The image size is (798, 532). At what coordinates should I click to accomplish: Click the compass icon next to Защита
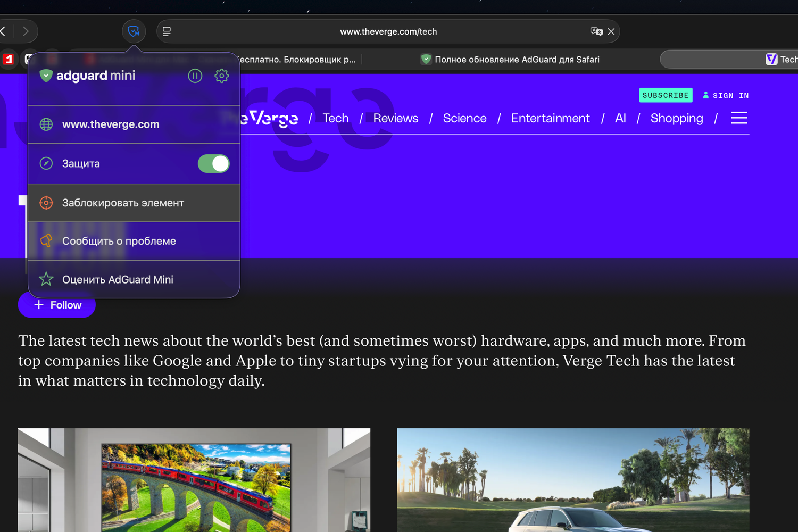(x=46, y=163)
